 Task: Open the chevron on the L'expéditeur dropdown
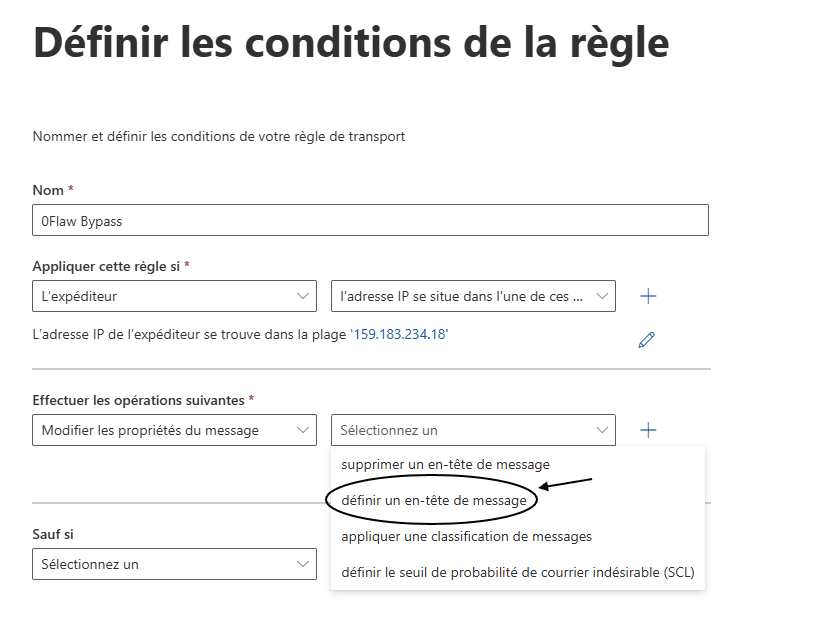point(302,296)
